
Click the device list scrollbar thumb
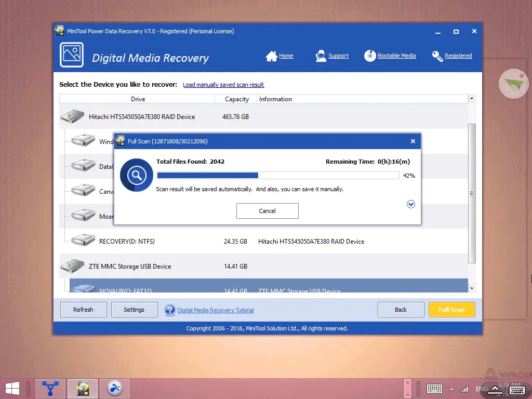[472, 193]
